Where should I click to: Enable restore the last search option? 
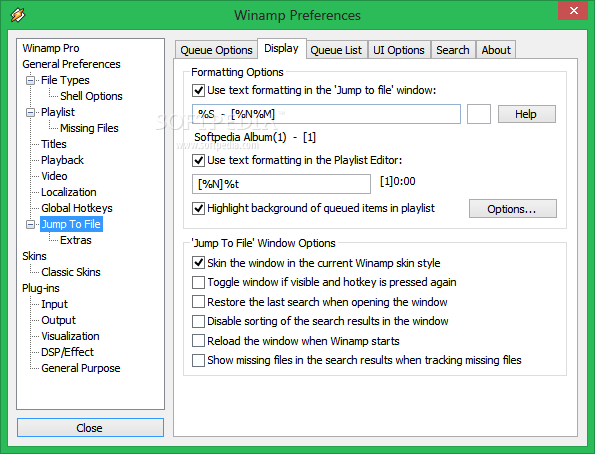[x=198, y=302]
